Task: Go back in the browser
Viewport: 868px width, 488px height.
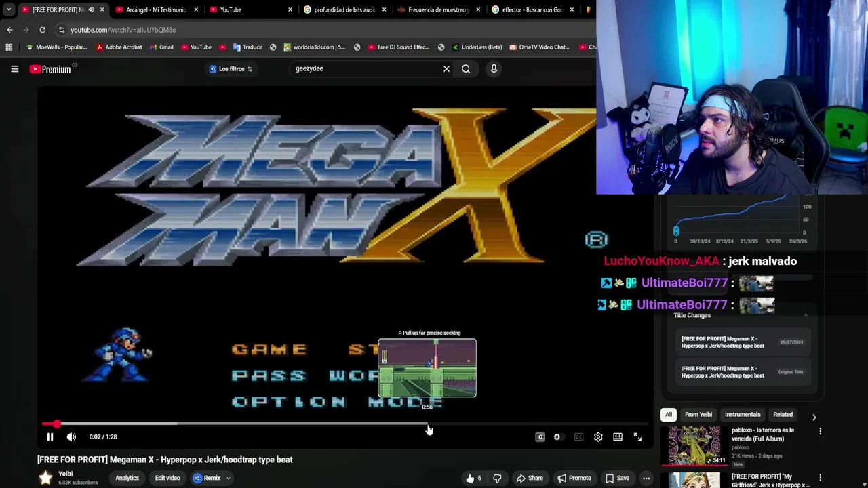Action: tap(9, 30)
